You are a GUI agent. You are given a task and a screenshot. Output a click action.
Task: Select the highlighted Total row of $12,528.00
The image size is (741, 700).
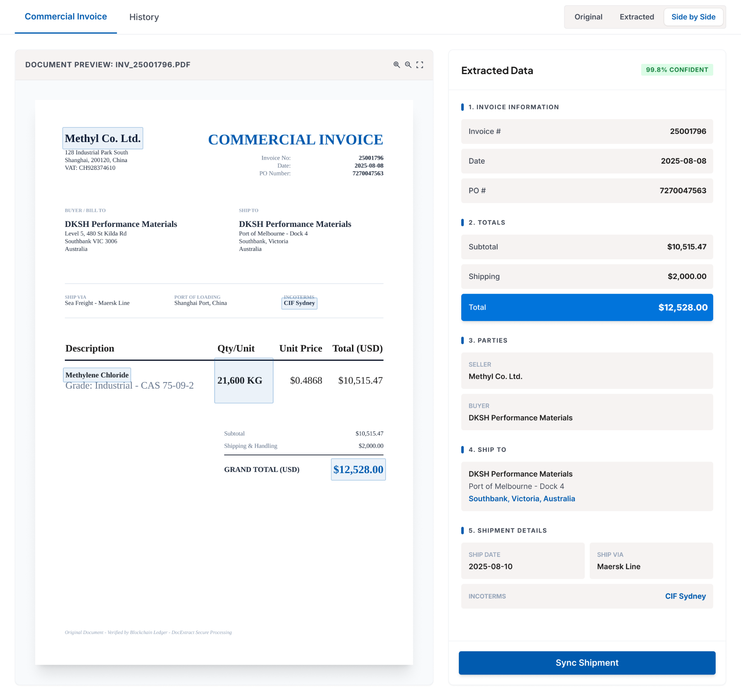pos(587,307)
